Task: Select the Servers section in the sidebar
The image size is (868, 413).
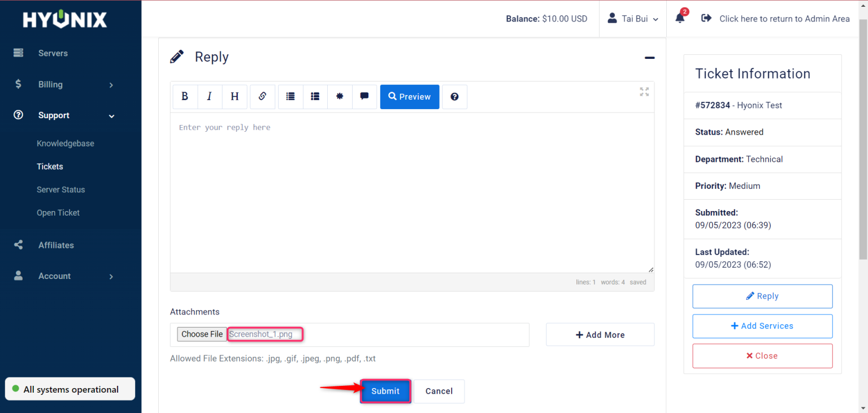Action: [53, 53]
